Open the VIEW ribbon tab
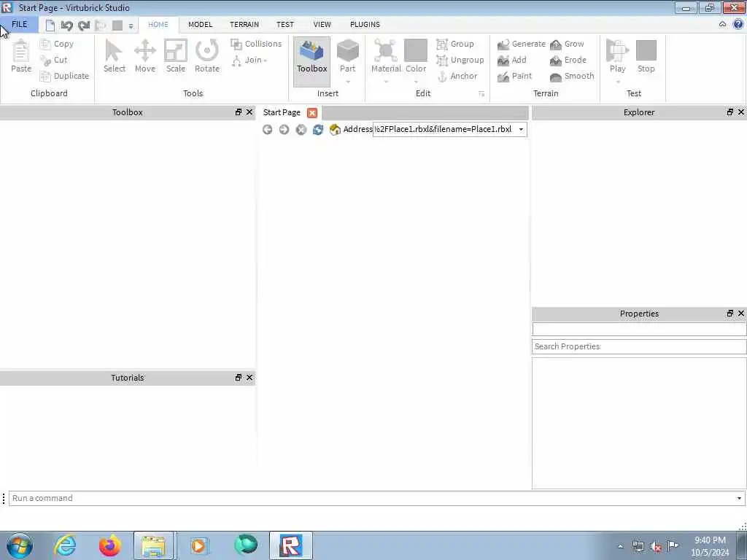The height and width of the screenshot is (560, 747). (322, 24)
